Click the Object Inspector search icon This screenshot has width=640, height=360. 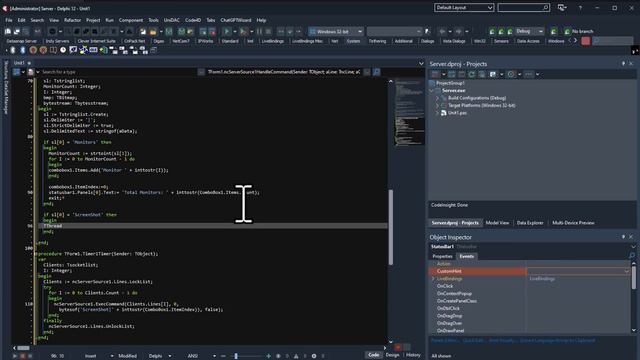(x=632, y=256)
